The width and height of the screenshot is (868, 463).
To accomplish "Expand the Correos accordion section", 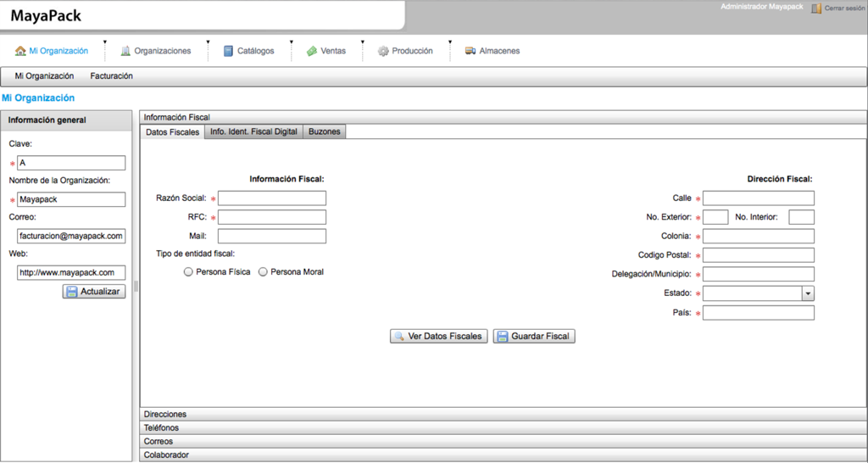I will [503, 442].
